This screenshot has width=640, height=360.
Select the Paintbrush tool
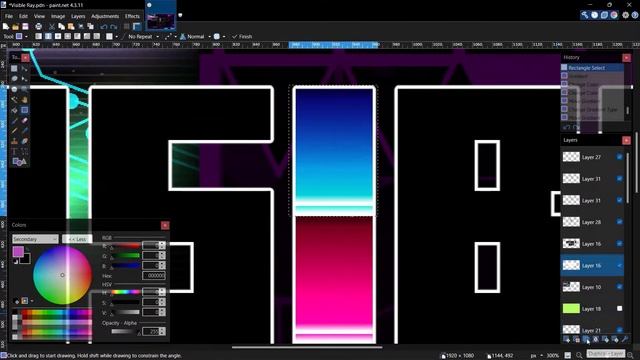tap(14, 121)
